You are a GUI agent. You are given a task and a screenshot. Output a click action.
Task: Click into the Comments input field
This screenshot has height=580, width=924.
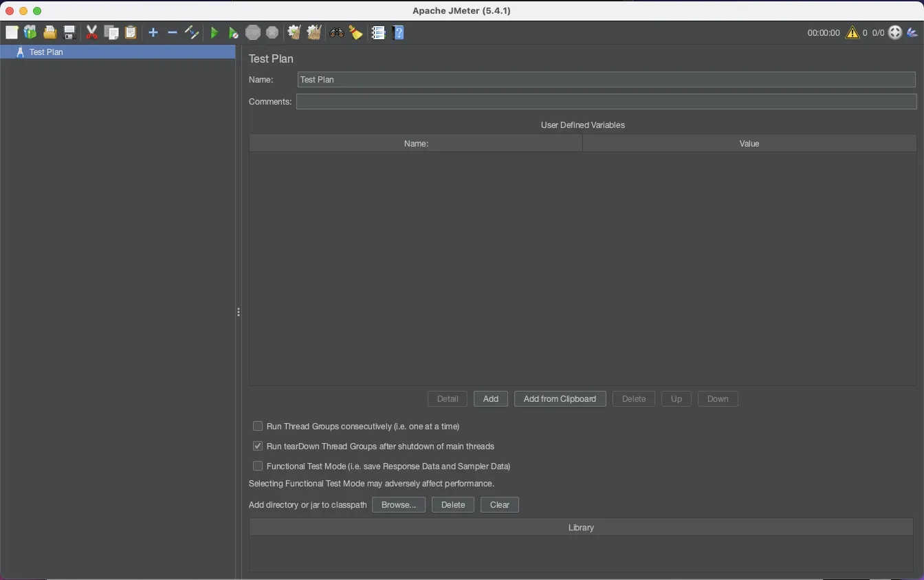point(606,102)
